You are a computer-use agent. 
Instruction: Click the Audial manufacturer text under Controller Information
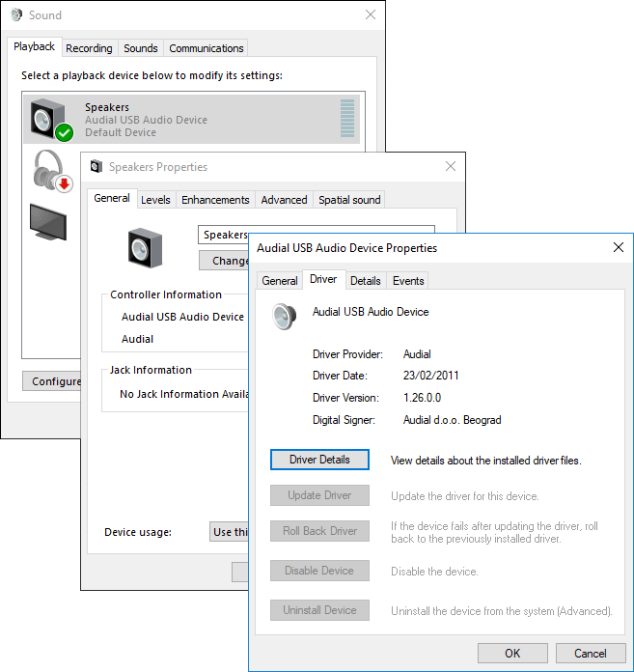pyautogui.click(x=137, y=339)
